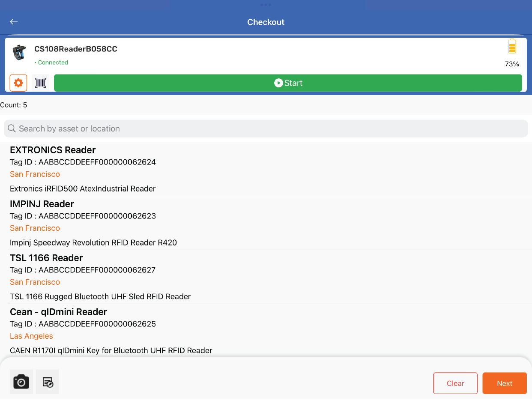Tap the CS108 reader device image
The height and width of the screenshot is (400, 532).
[19, 53]
